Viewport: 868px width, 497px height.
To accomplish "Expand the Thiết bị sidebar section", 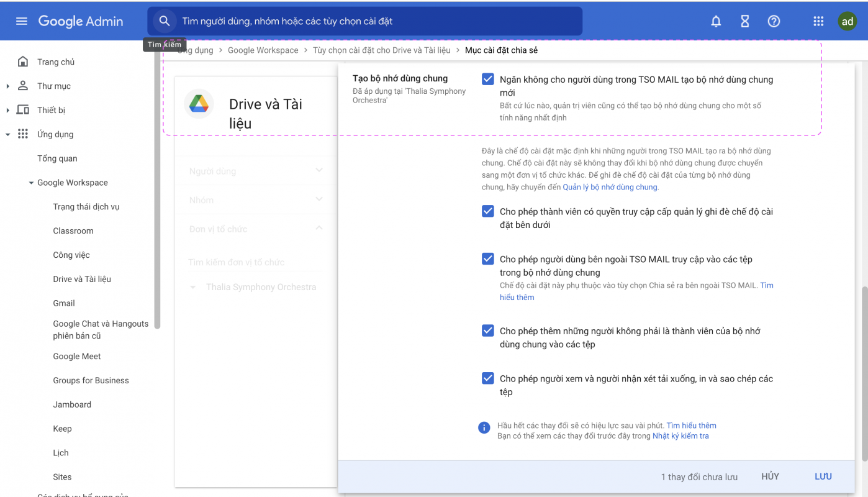I will click(x=8, y=111).
